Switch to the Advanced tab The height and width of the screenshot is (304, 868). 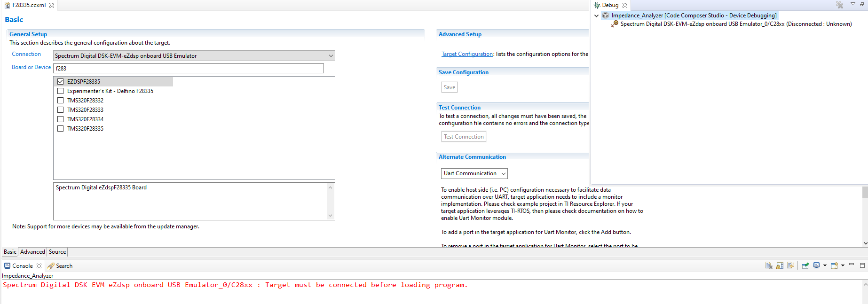tap(32, 252)
